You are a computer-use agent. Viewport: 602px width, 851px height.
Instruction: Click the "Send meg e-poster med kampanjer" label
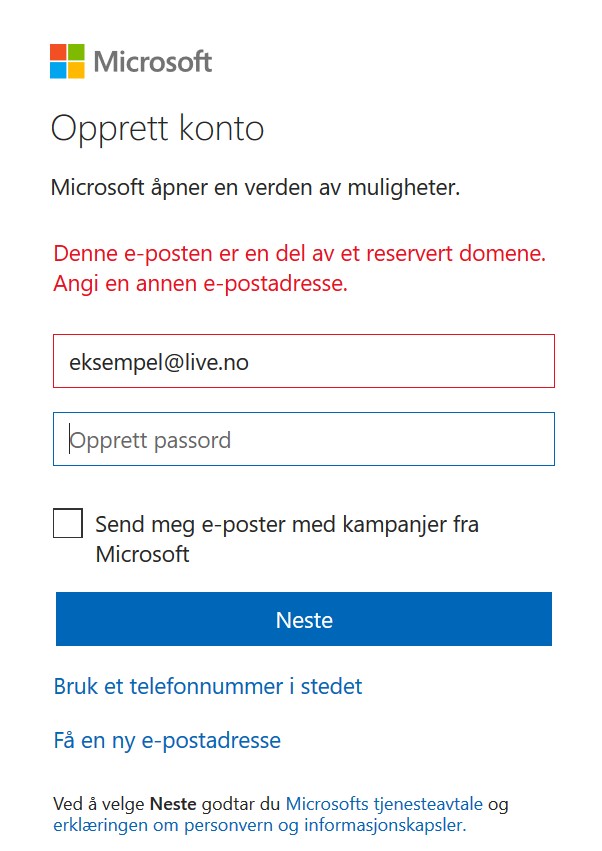pos(287,539)
